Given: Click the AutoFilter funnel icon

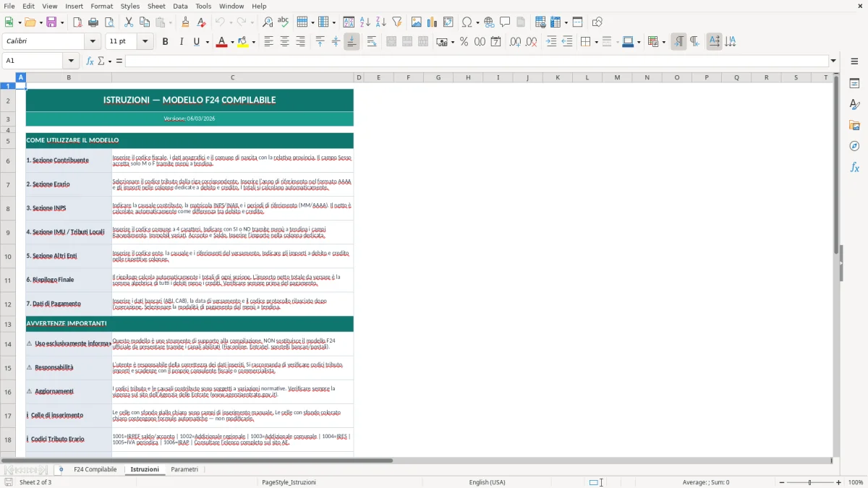Looking at the screenshot, I should pyautogui.click(x=396, y=22).
